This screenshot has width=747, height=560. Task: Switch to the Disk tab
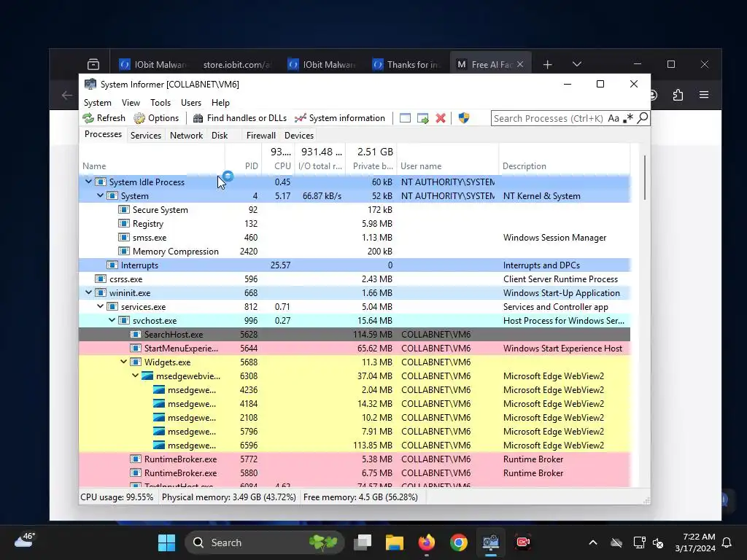point(220,135)
